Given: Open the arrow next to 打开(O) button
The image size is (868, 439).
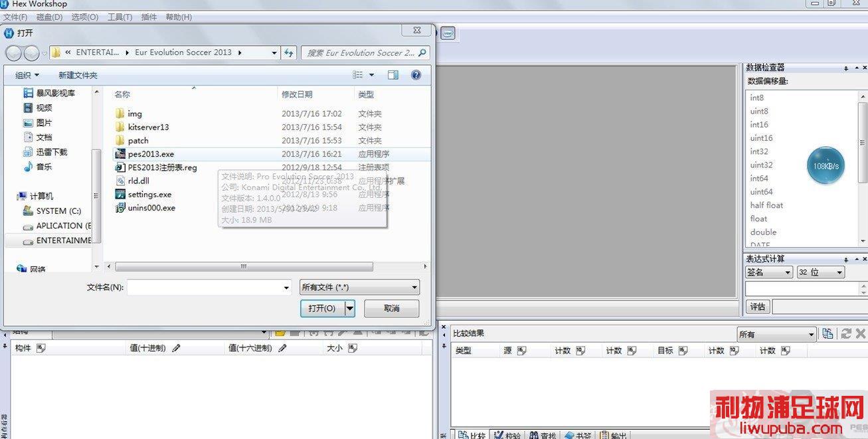Looking at the screenshot, I should (350, 308).
